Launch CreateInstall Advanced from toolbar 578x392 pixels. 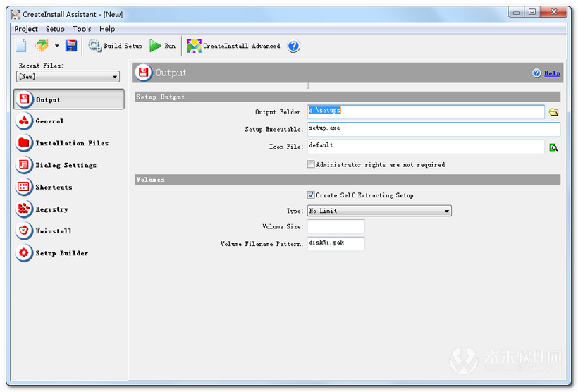point(233,46)
